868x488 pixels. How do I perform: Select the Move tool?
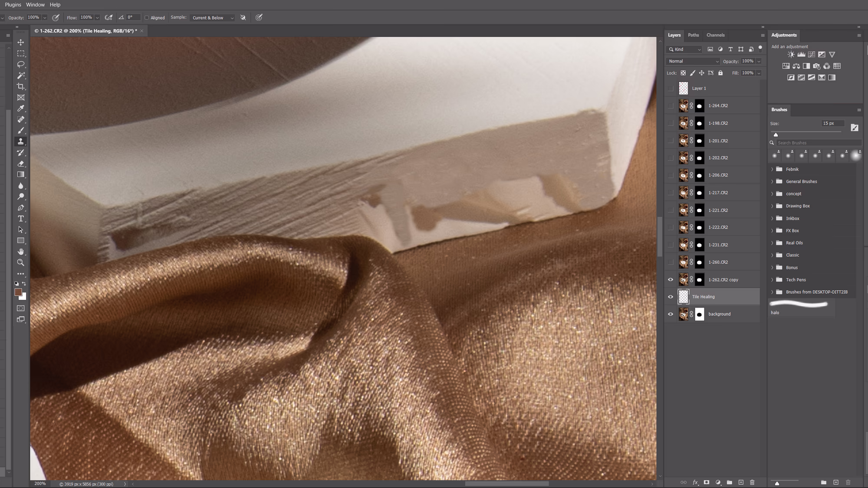coord(20,43)
